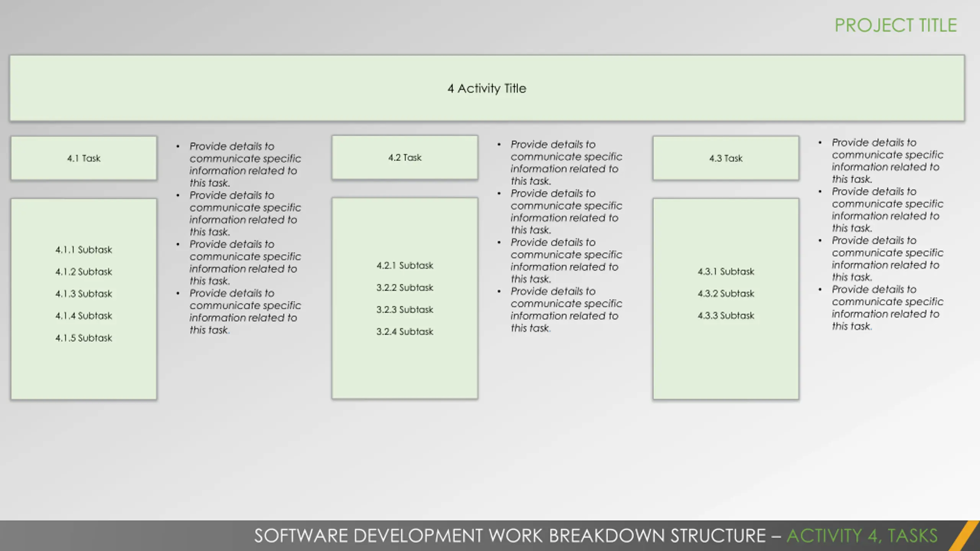Click footer text 'Software Development Work Breakdown Structure'
The image size is (980, 551).
510,536
